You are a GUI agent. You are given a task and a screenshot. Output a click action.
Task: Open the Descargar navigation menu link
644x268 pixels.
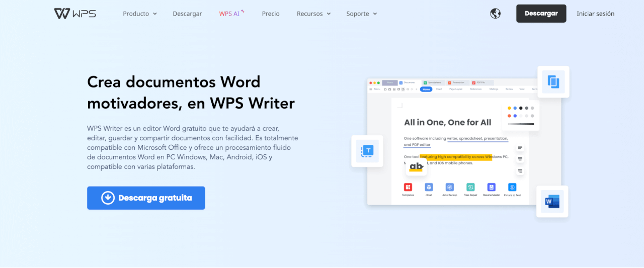[x=187, y=14]
